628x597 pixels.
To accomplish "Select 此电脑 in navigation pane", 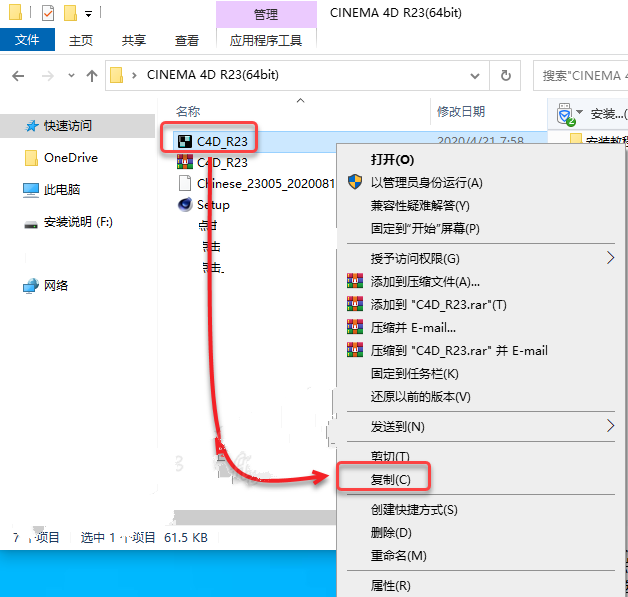I will coord(62,189).
